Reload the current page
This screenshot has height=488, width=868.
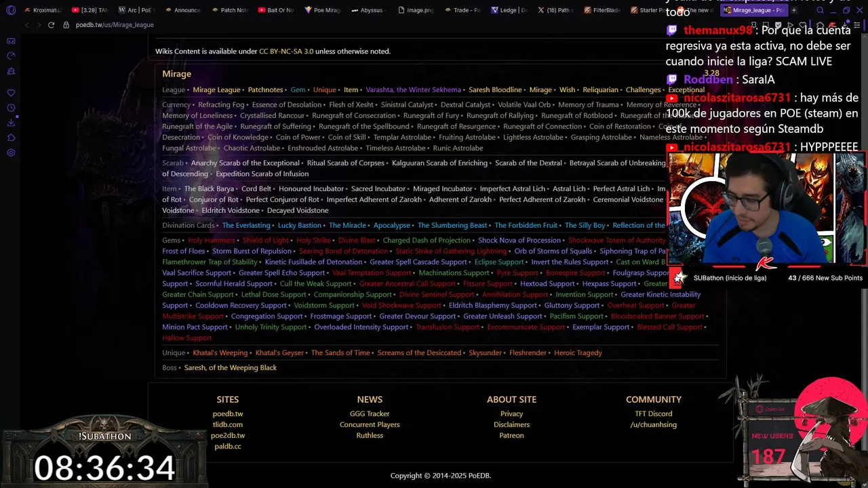[51, 25]
